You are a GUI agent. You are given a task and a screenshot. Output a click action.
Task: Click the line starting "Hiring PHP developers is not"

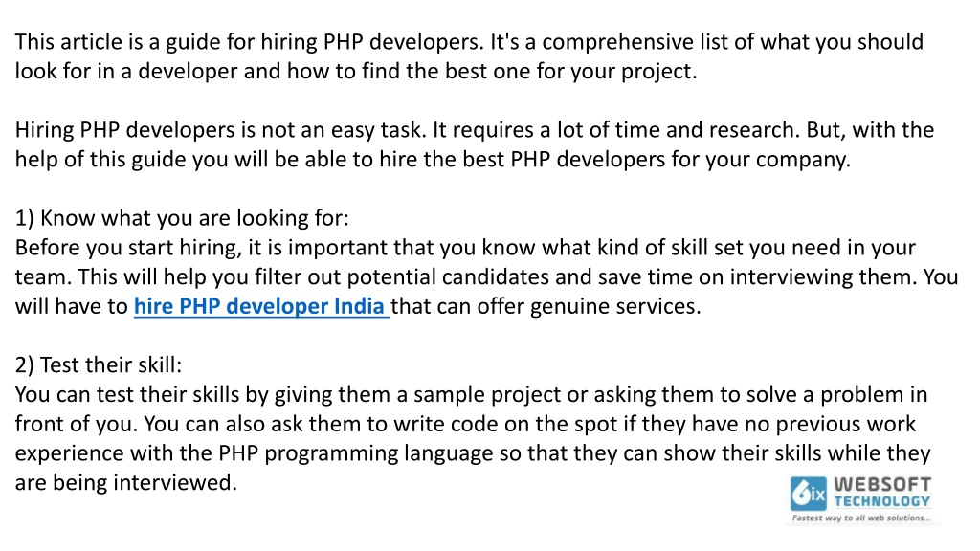click(x=475, y=130)
